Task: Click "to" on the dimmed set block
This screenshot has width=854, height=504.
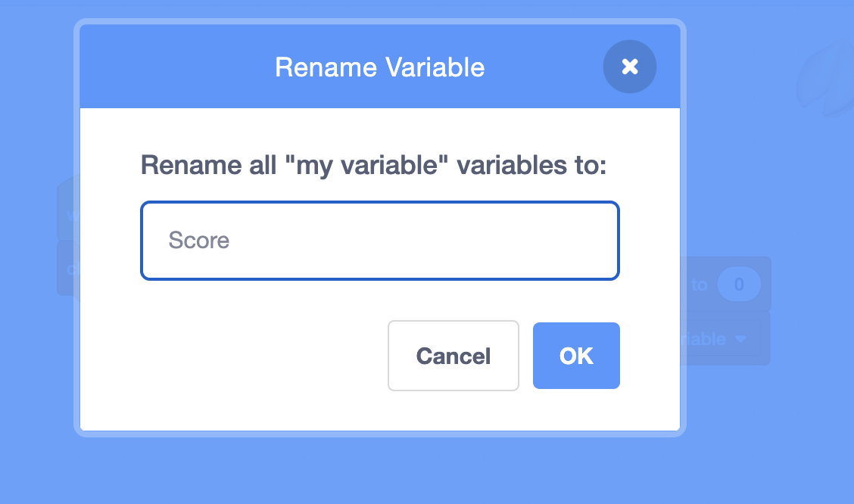Action: tap(698, 285)
